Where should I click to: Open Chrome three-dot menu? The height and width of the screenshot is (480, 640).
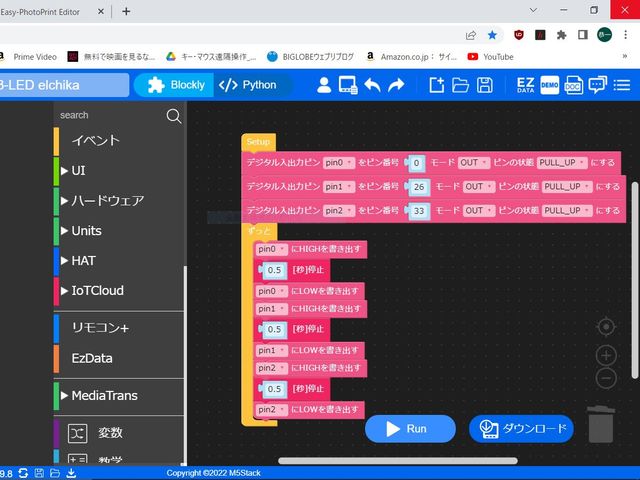point(625,35)
